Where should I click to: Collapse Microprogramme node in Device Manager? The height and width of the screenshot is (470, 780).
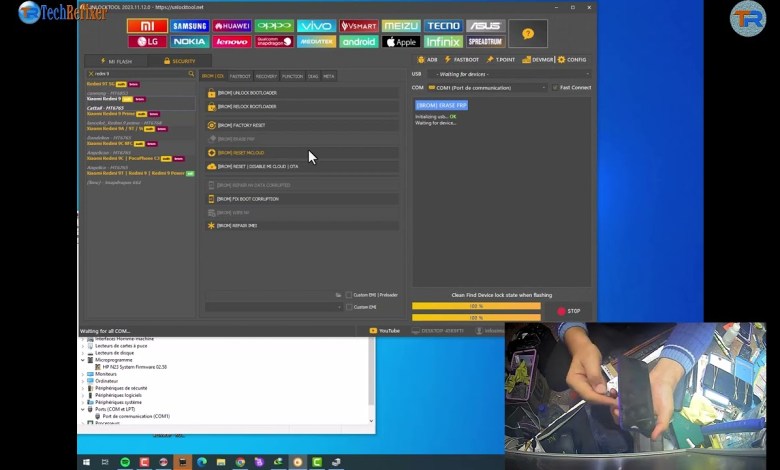pyautogui.click(x=83, y=360)
